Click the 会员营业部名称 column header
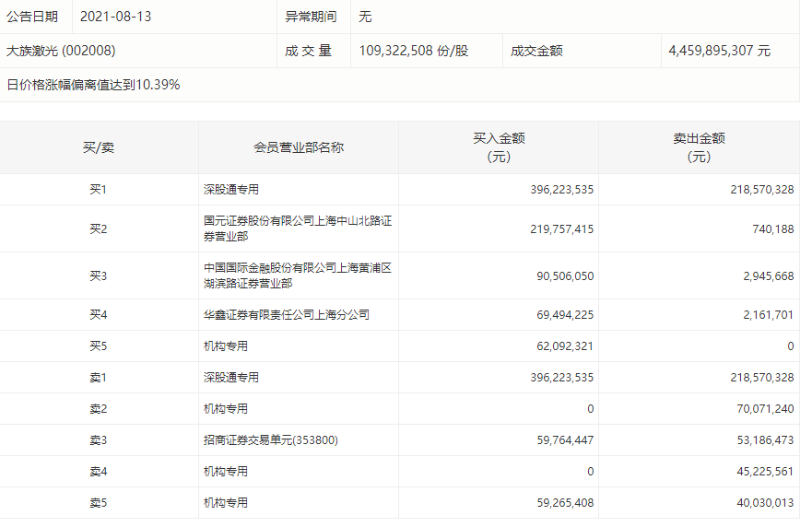812x527 pixels. pos(299,147)
